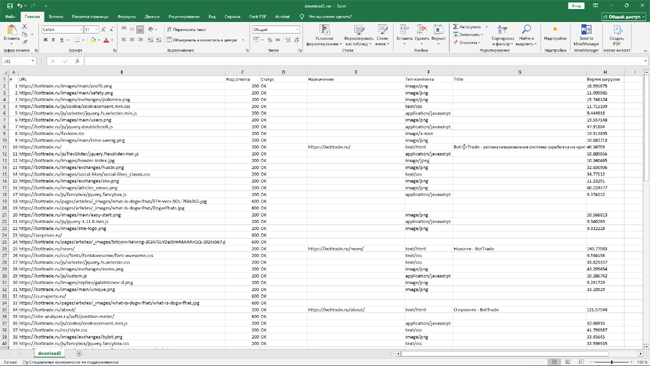Click insert function fx button
650x366 pixels.
point(77,61)
